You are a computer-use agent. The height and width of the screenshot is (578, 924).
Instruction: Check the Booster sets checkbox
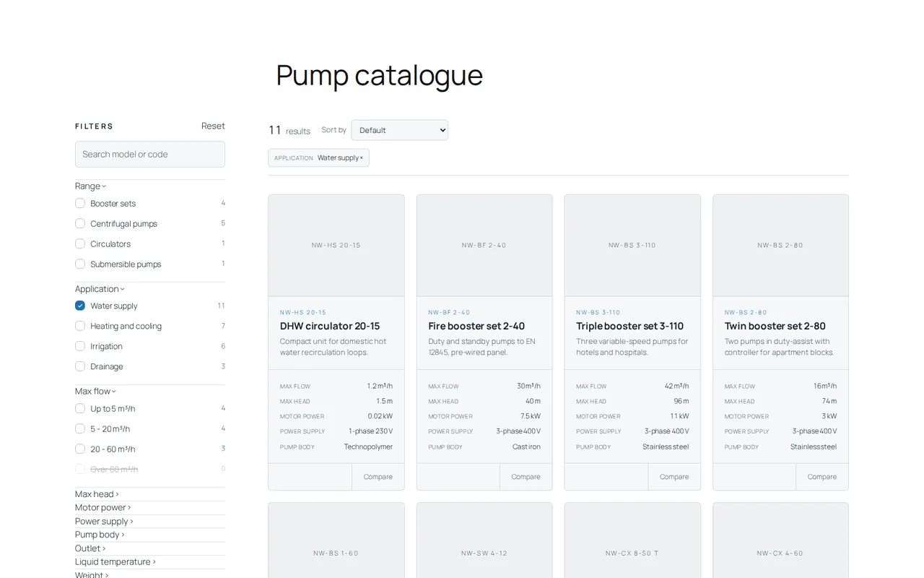[x=80, y=204]
